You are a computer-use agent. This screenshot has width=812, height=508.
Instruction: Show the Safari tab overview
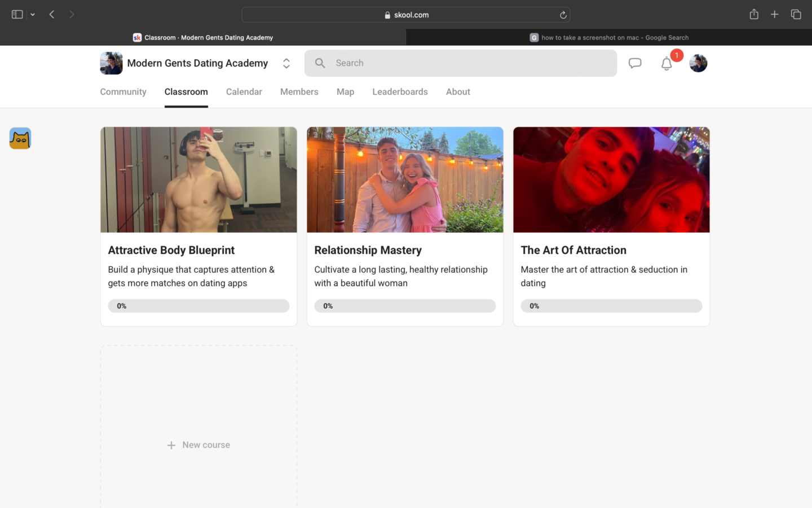(796, 15)
